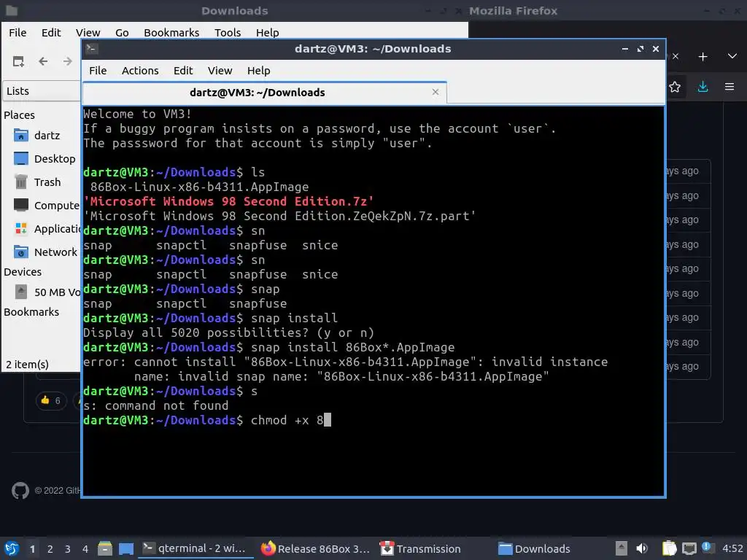Open Edit menu in Downloads file manager
Screen dimensions: 747x560
point(51,32)
